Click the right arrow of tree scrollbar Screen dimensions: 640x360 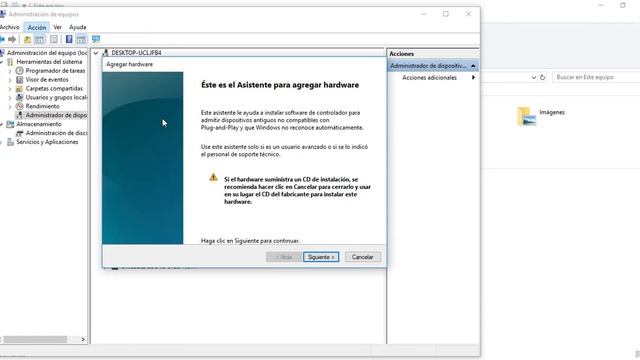click(83, 340)
